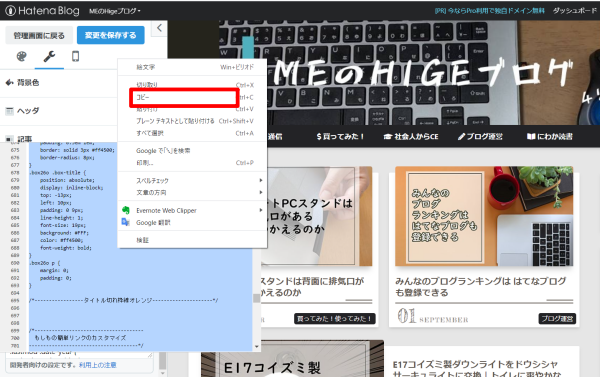The width and height of the screenshot is (600, 377).
Task: Open the ダッシュボード link
Action: [574, 11]
